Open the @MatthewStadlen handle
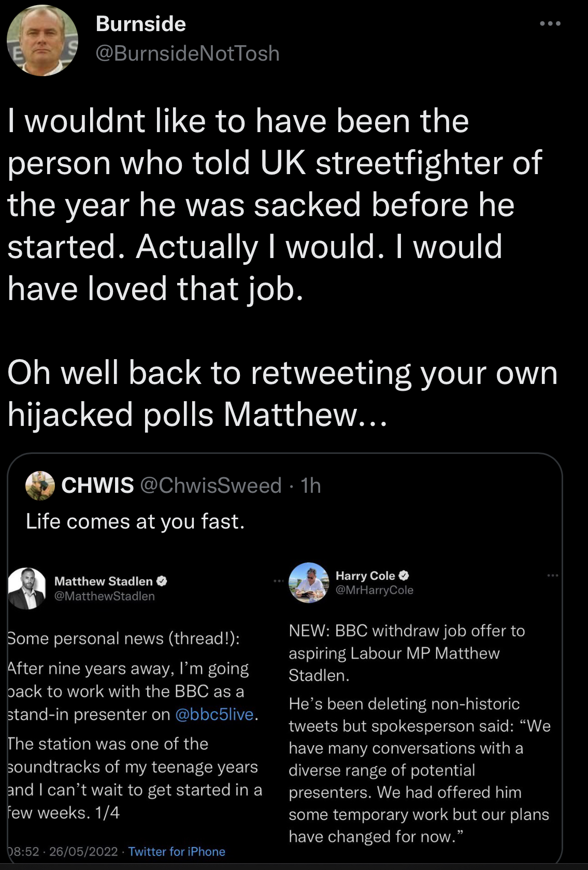Viewport: 588px width, 870px height. (105, 596)
